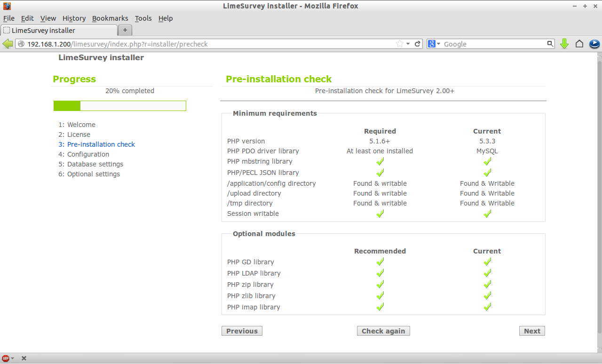Open the Edit menu
602x364 pixels.
[x=27, y=18]
